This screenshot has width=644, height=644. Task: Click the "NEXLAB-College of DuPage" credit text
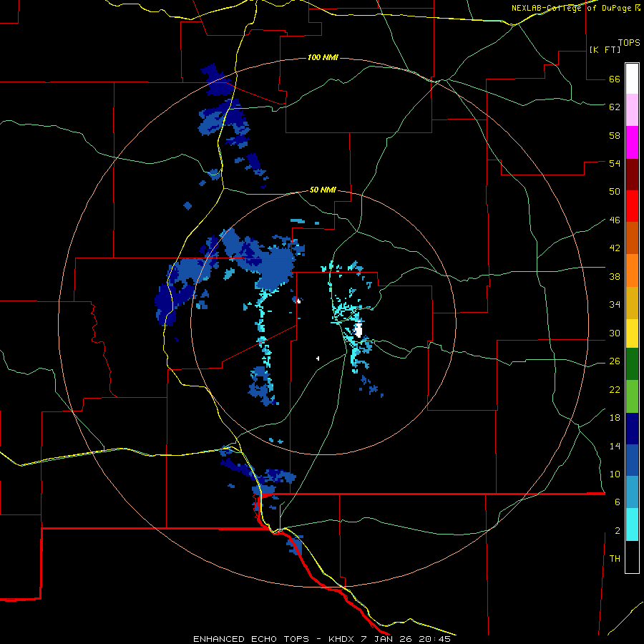571,8
